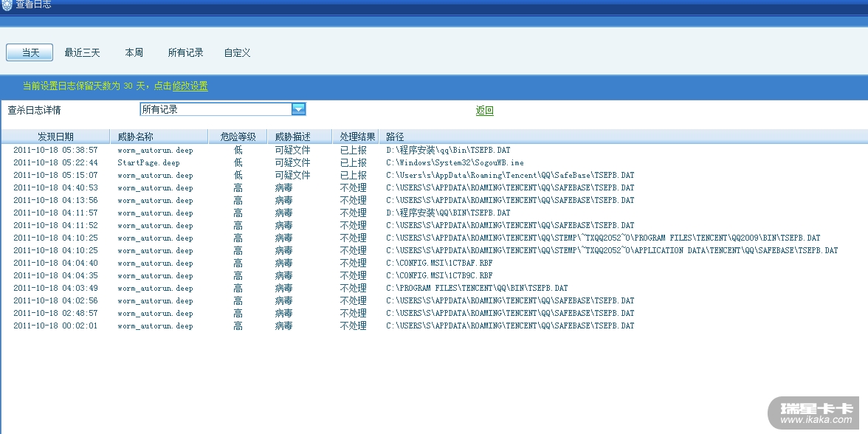Screen dimensions: 868x434
Task: Click path C:\PROGRAM FILES\TENCENT\QQ\BIN\TSEPB.DAT
Action: tap(477, 289)
